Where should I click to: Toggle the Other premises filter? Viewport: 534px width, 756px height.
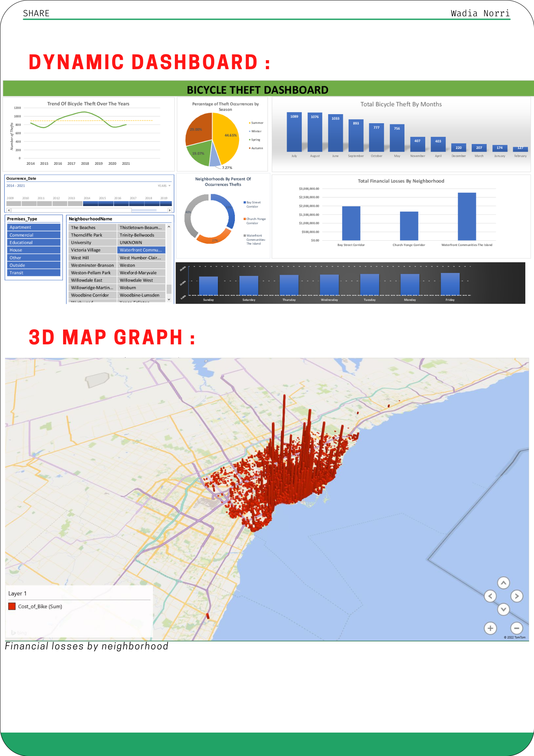coord(34,257)
